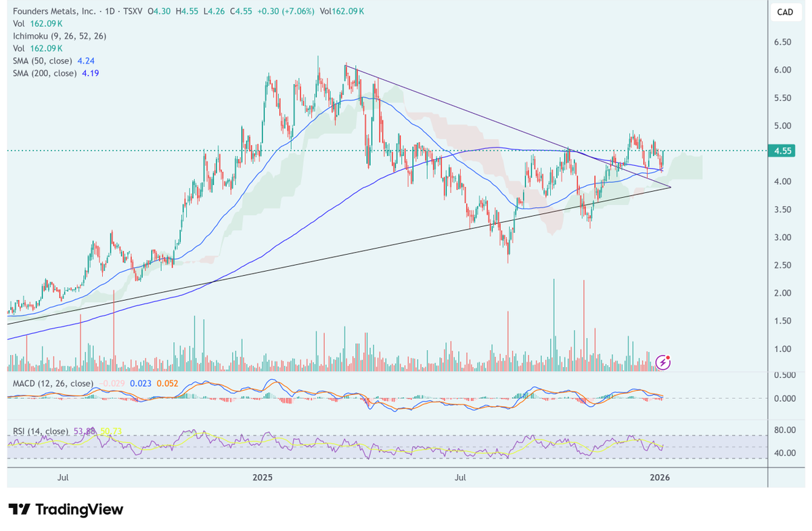Click the H4.55 high value
Viewport: 812px width, 531px height.
[x=186, y=12]
